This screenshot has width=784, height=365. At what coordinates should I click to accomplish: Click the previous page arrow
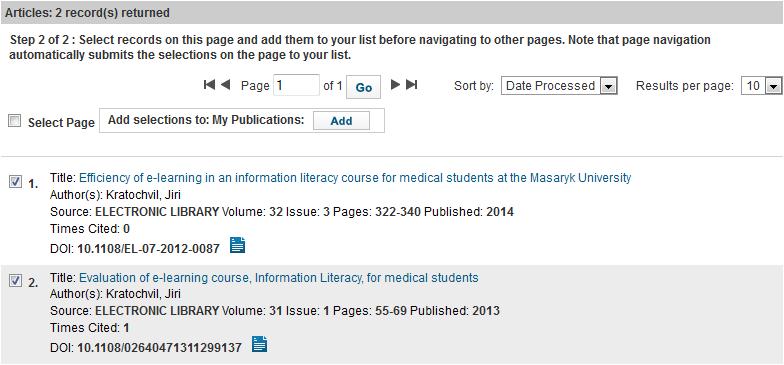(x=225, y=85)
